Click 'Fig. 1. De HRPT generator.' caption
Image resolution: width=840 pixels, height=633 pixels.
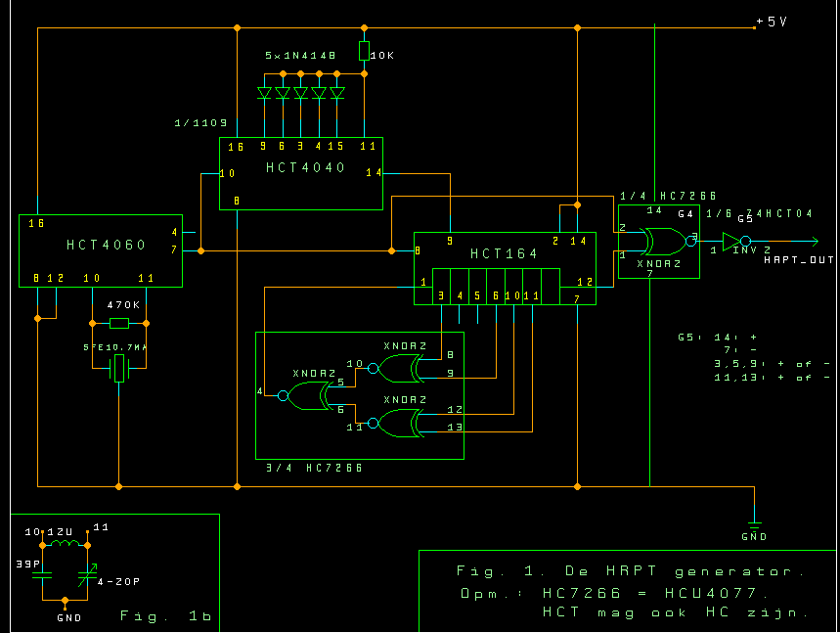(631, 571)
